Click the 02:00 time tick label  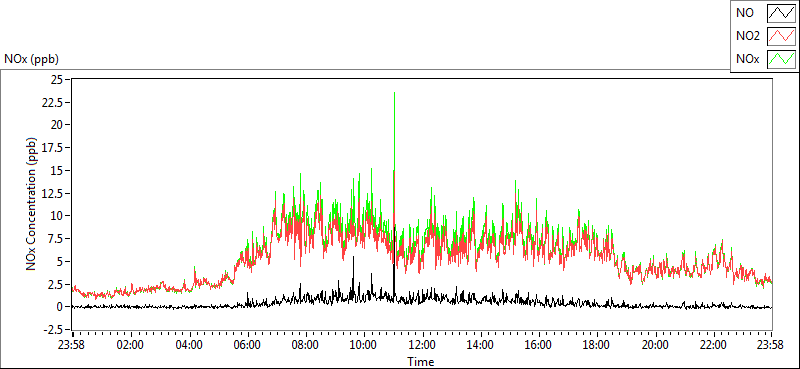(130, 344)
